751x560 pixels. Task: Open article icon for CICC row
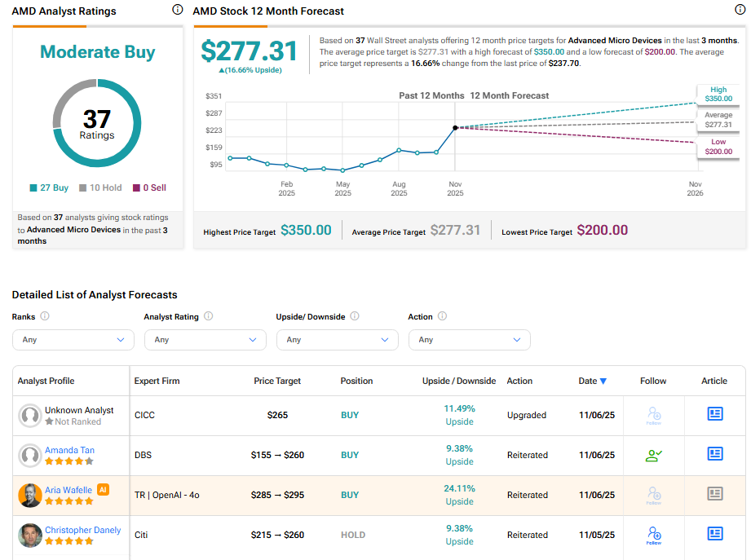(715, 414)
